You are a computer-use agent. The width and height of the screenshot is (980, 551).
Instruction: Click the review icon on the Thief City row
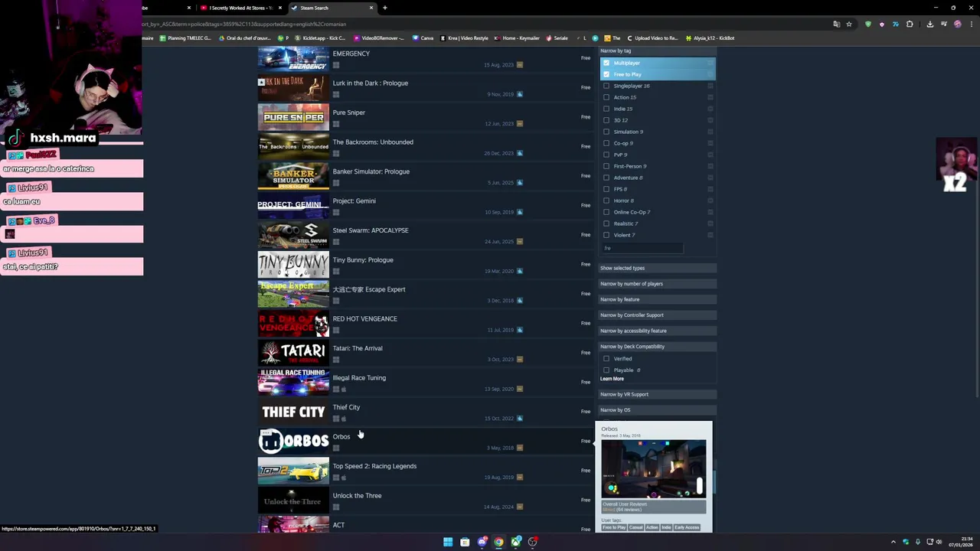click(x=520, y=419)
